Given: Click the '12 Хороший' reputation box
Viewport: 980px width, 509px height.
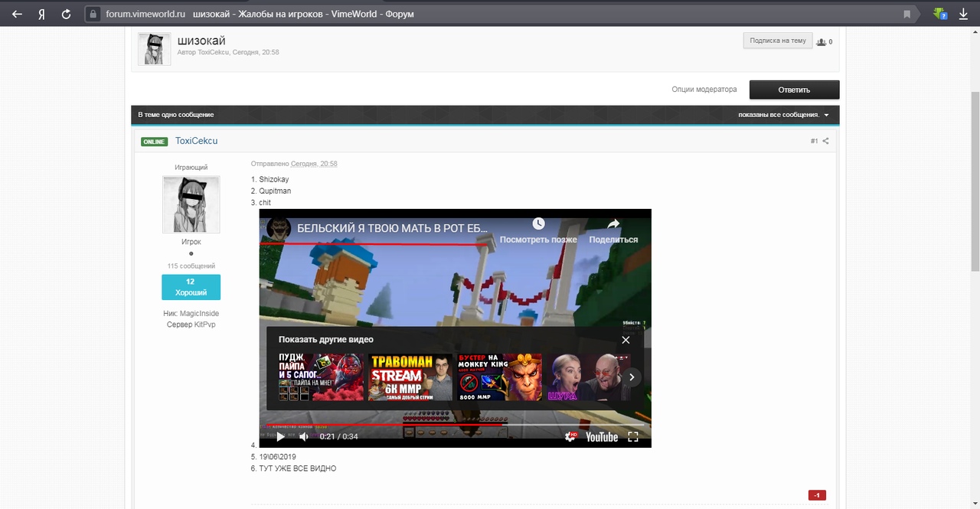Looking at the screenshot, I should pos(191,287).
